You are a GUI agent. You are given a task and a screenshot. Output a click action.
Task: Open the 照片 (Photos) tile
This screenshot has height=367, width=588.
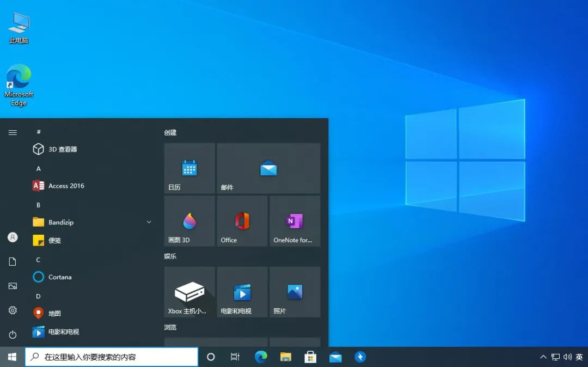pos(294,291)
